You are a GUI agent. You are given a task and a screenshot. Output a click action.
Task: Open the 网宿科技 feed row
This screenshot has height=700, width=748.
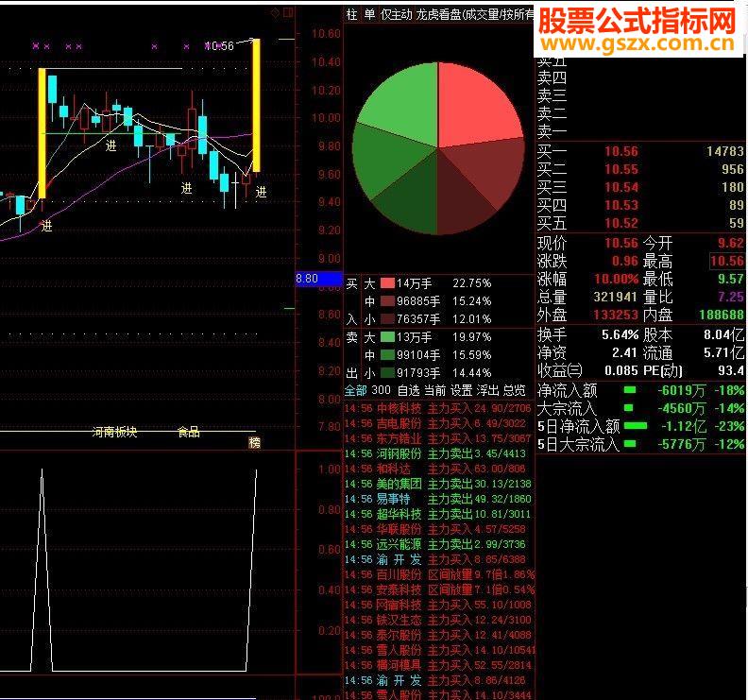[438, 605]
